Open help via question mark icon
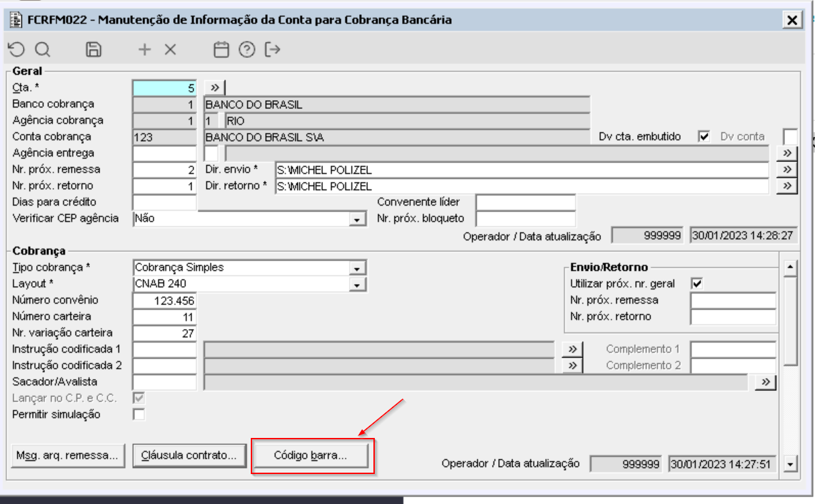Image resolution: width=815 pixels, height=504 pixels. 247,49
